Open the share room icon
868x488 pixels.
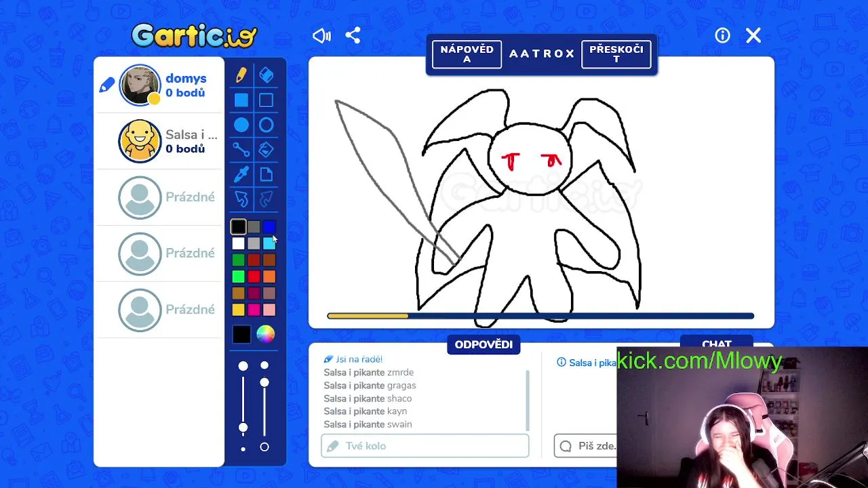[x=353, y=35]
